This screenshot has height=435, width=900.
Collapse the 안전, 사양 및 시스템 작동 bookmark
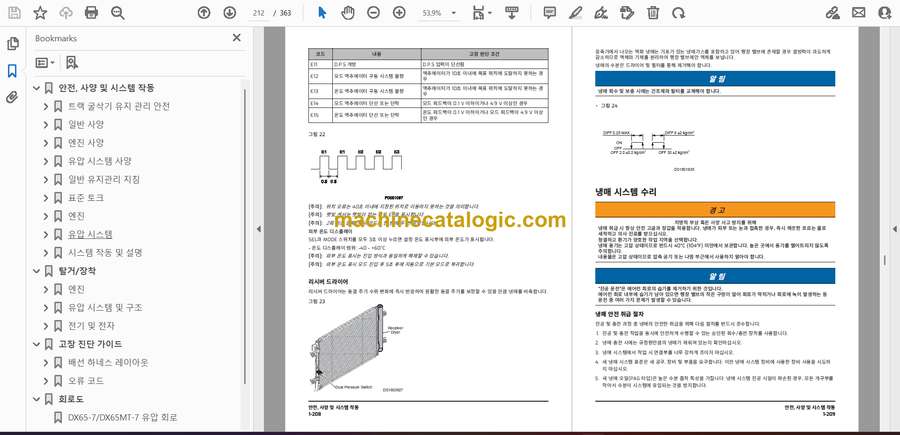[x=37, y=88]
